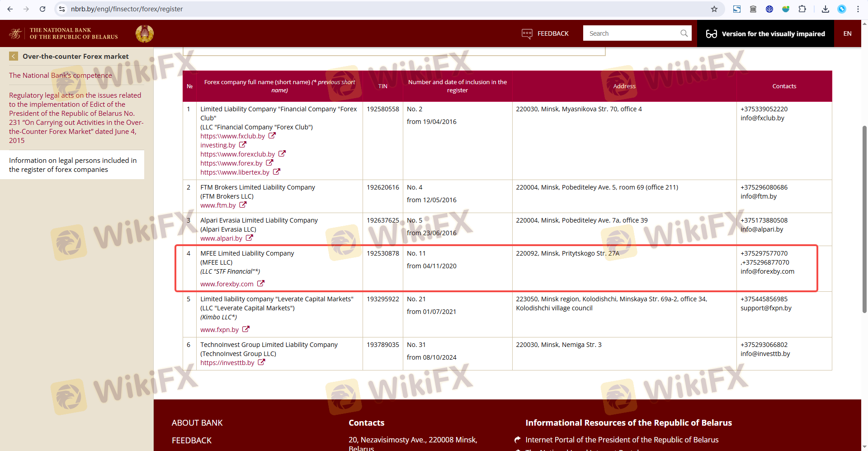
Task: Open The National Bank's competence sidebar item
Action: pos(60,76)
